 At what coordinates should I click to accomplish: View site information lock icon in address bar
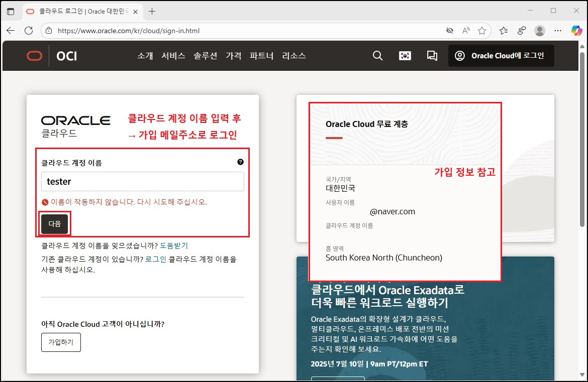(x=49, y=31)
